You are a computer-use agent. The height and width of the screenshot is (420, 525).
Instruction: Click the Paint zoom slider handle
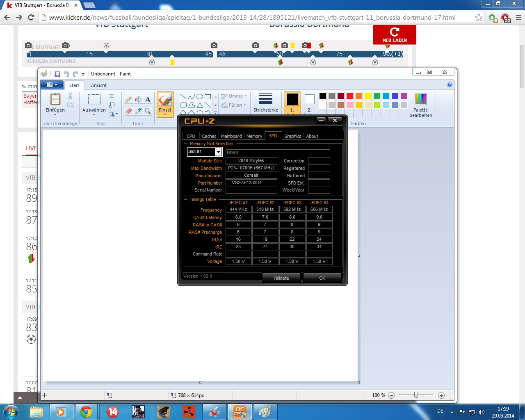pos(416,395)
